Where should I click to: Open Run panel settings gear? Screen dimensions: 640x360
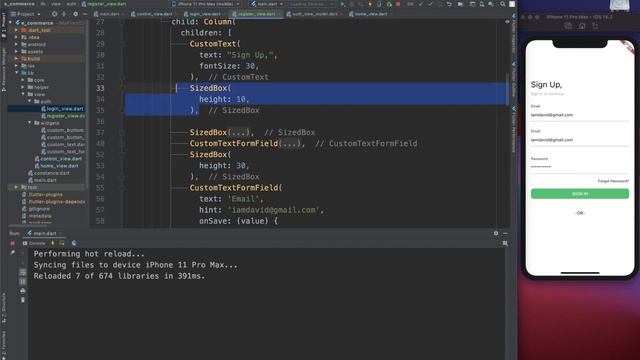click(x=496, y=233)
